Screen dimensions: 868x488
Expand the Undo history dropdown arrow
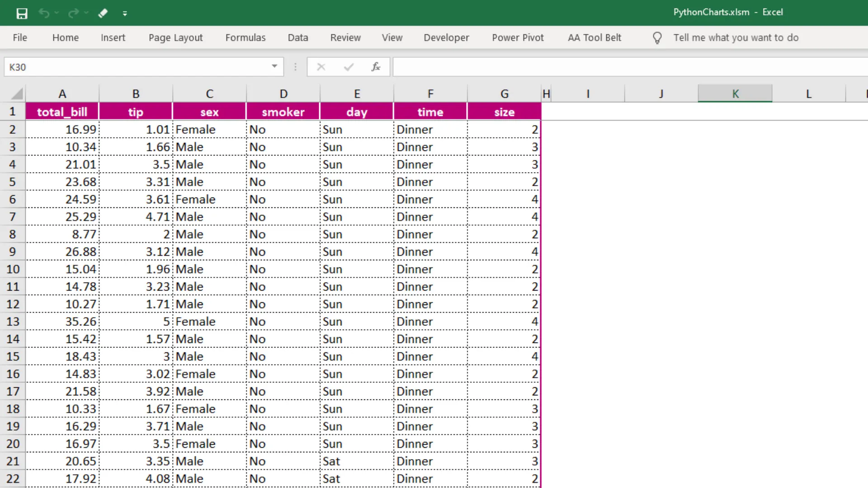pyautogui.click(x=56, y=13)
